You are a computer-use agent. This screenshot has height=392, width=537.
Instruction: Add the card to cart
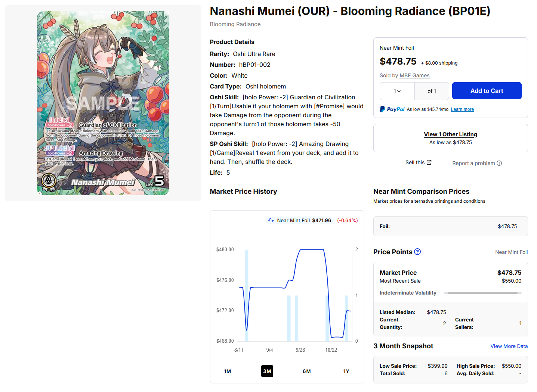click(x=487, y=91)
